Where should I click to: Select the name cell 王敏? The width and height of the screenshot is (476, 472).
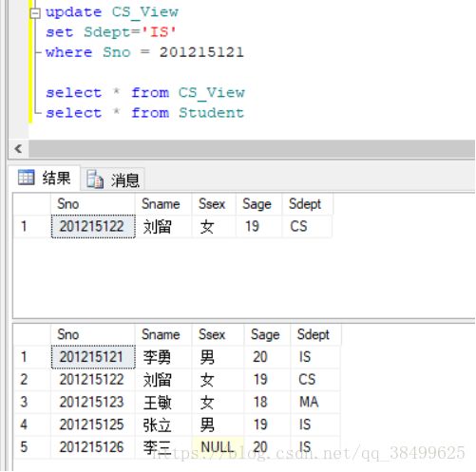[x=163, y=403]
